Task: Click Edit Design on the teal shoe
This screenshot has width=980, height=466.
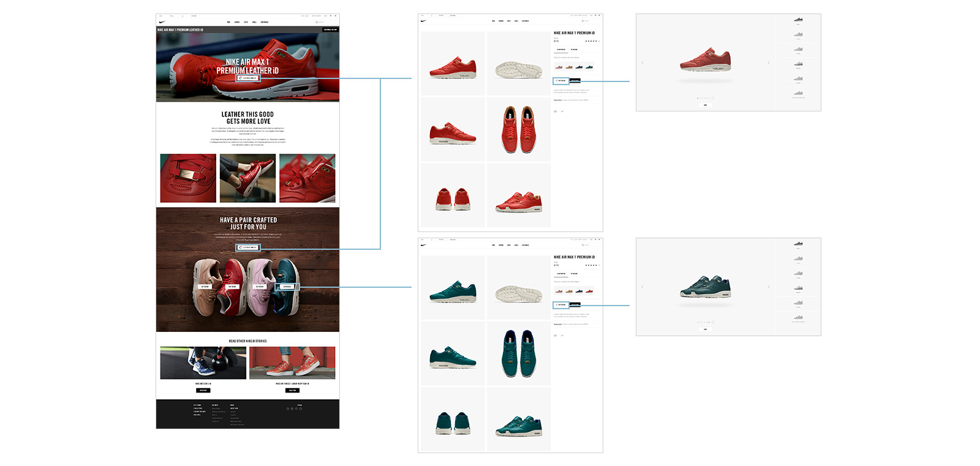Action: tap(287, 287)
